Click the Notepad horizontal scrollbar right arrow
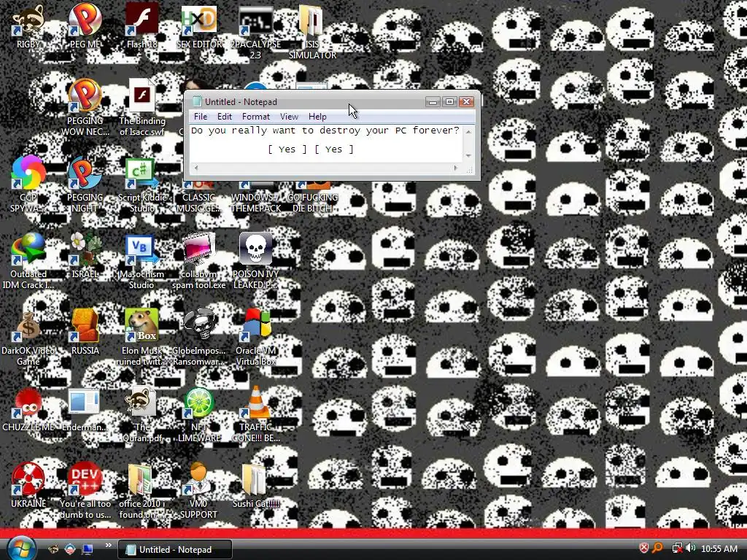The height and width of the screenshot is (560, 747). [456, 168]
